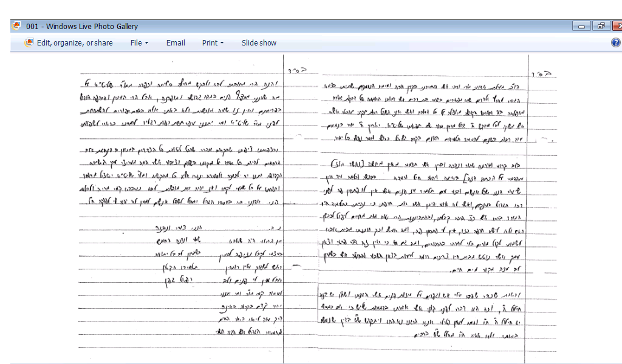This screenshot has width=622, height=364.
Task: Click the indented verse block on left page
Action: point(182,279)
